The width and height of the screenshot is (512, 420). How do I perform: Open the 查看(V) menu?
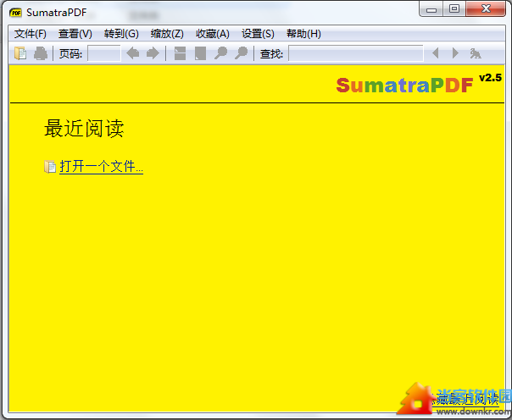[x=75, y=34]
